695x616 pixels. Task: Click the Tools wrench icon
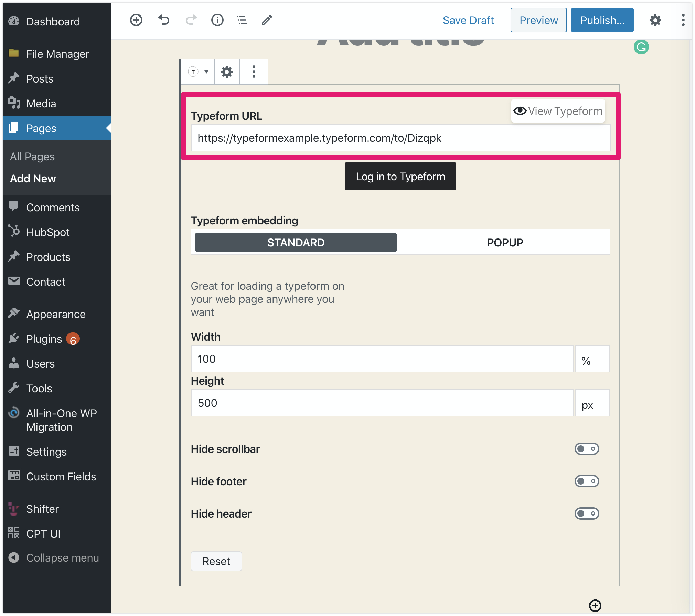click(x=14, y=388)
